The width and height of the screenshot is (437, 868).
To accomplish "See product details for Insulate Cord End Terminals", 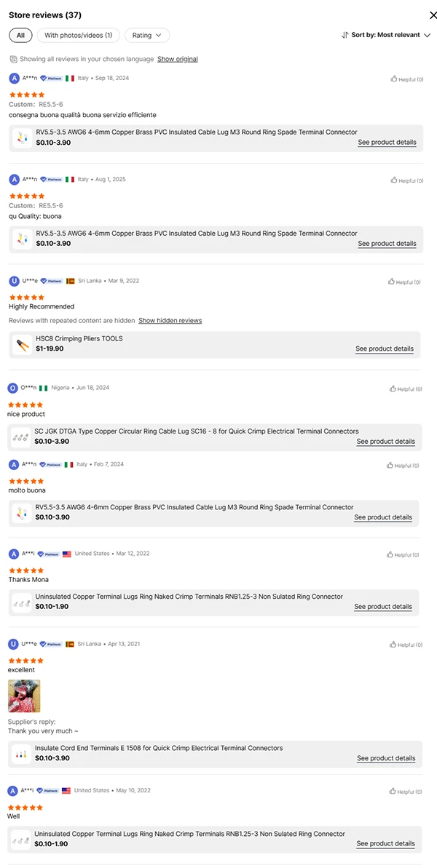I will [386, 758].
